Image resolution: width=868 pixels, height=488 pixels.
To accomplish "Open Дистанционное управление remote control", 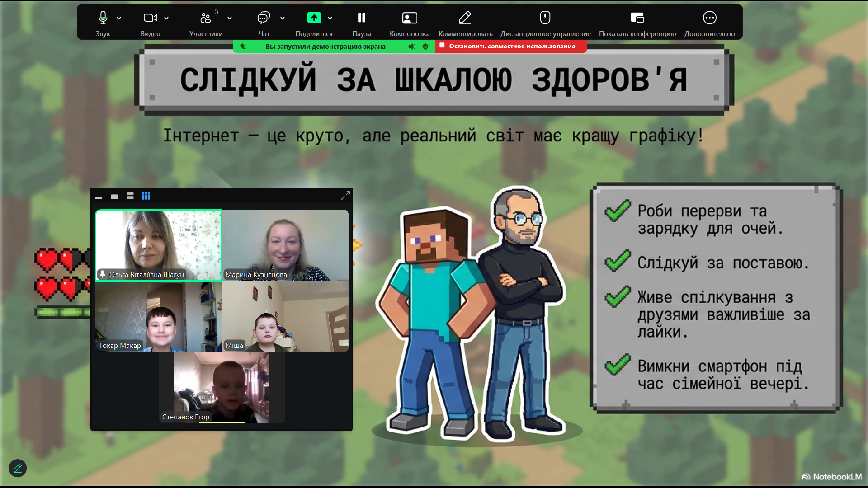I will coord(545,18).
